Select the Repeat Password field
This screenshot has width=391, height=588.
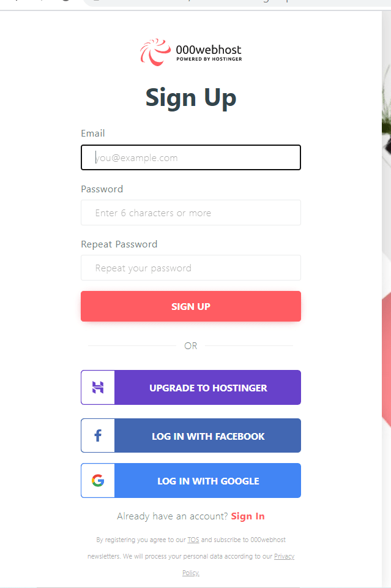point(191,268)
